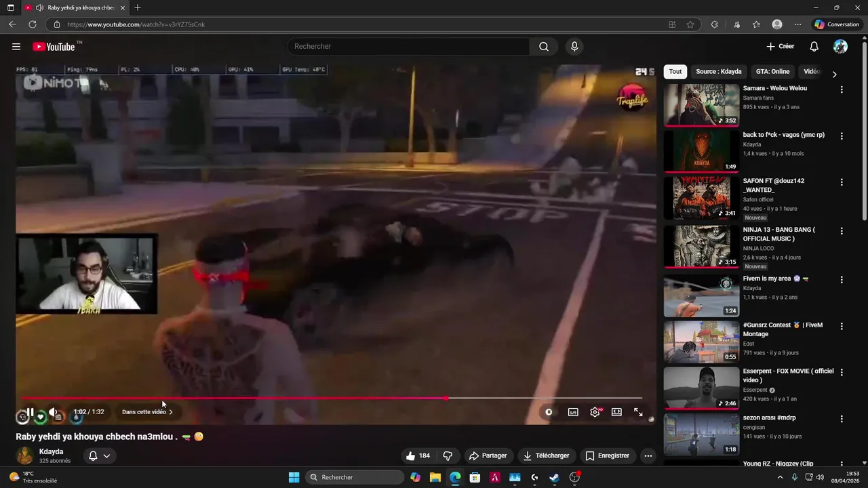
Task: Open the Samara - Welou Welou thumbnail
Action: (x=701, y=105)
